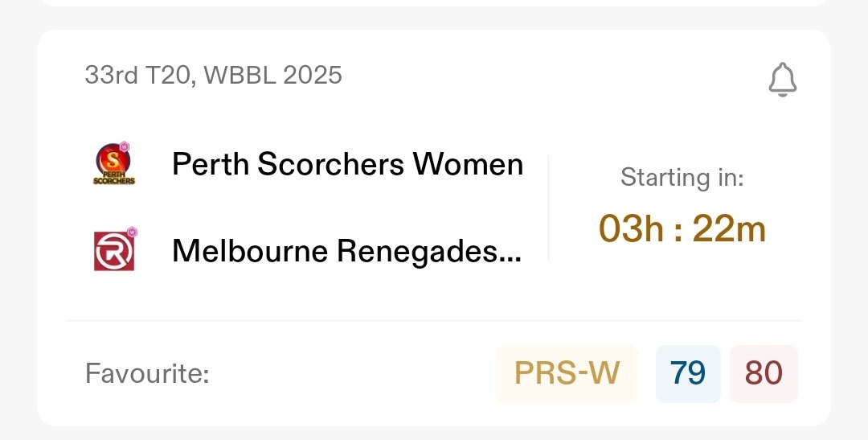
Task: Click the horizontal divider above the Favourite row
Action: click(x=434, y=320)
